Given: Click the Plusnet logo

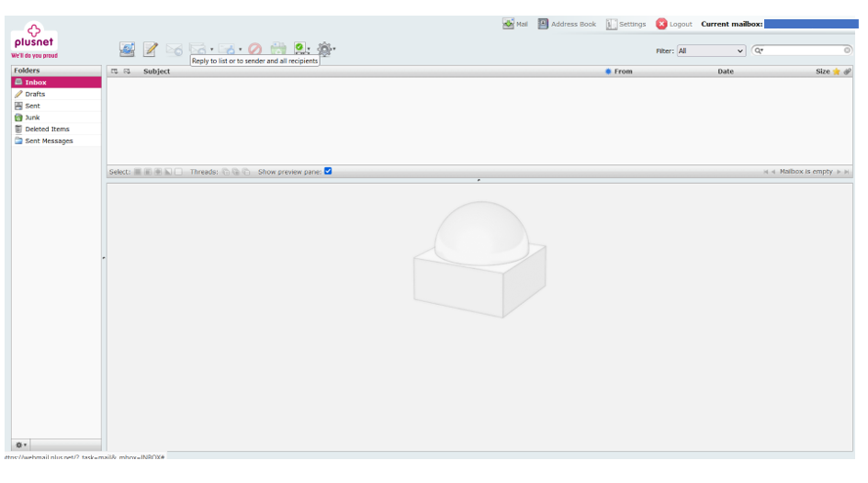Looking at the screenshot, I should pyautogui.click(x=36, y=39).
